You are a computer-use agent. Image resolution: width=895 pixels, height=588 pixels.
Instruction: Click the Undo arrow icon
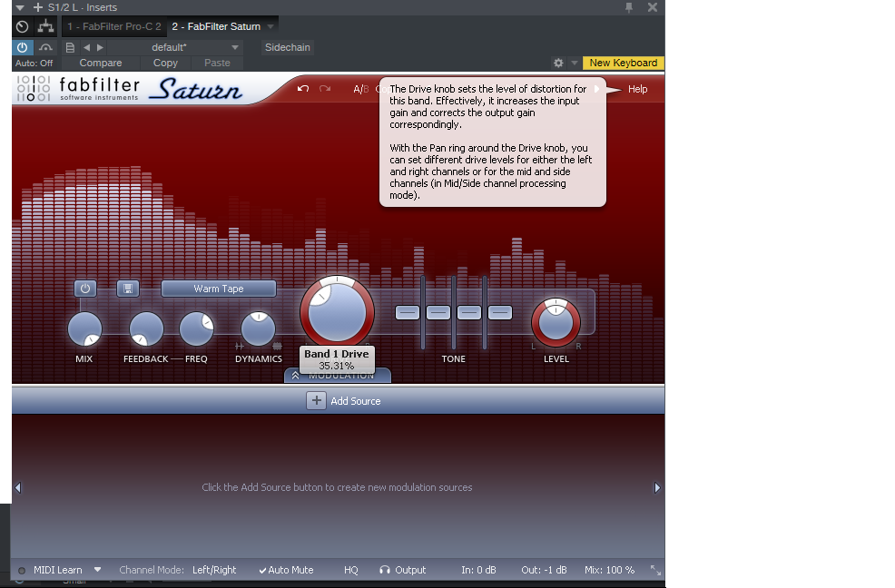pyautogui.click(x=303, y=89)
